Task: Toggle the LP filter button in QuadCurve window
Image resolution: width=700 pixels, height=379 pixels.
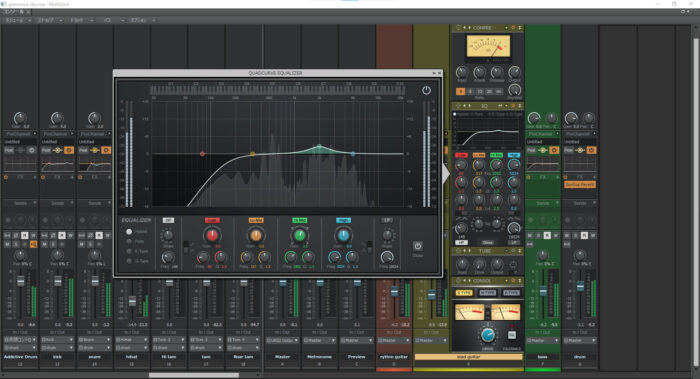Action: pos(387,220)
